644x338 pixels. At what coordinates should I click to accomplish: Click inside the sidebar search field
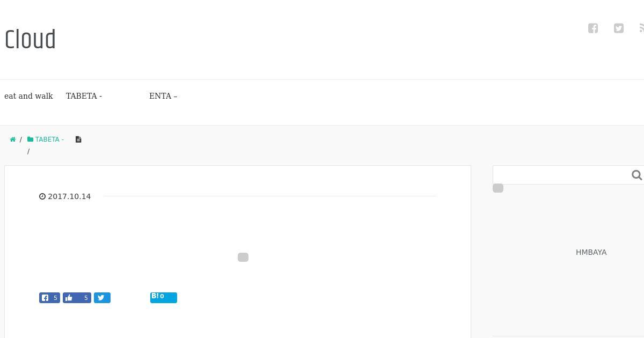[562, 175]
